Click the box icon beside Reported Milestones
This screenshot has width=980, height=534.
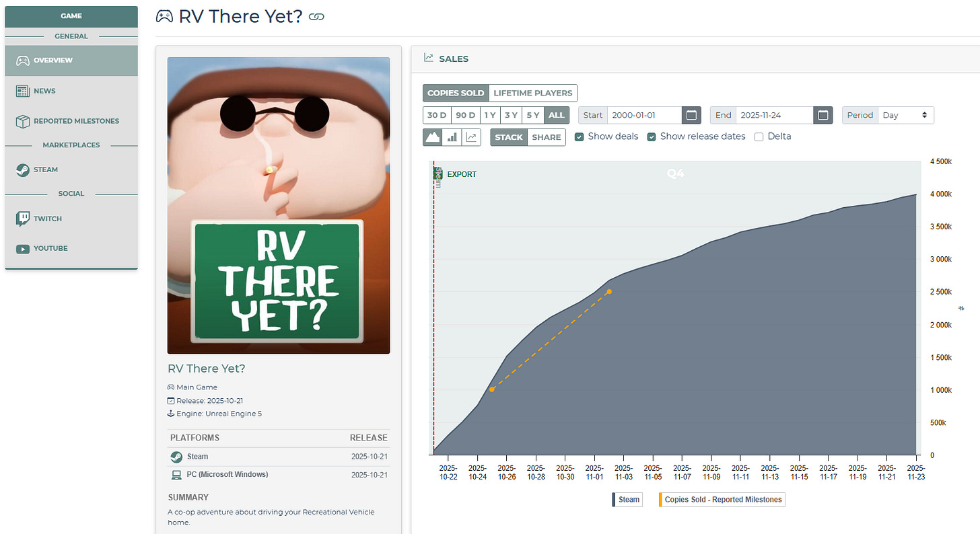(23, 121)
